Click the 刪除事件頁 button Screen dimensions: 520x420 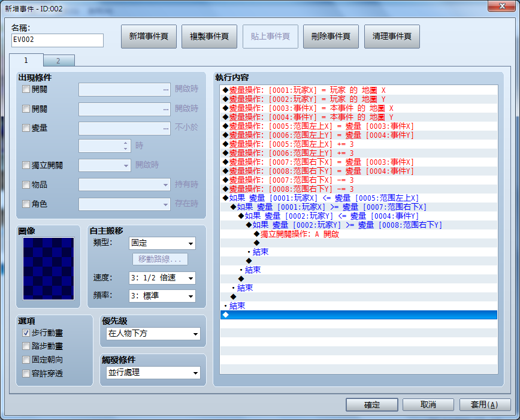tap(331, 37)
